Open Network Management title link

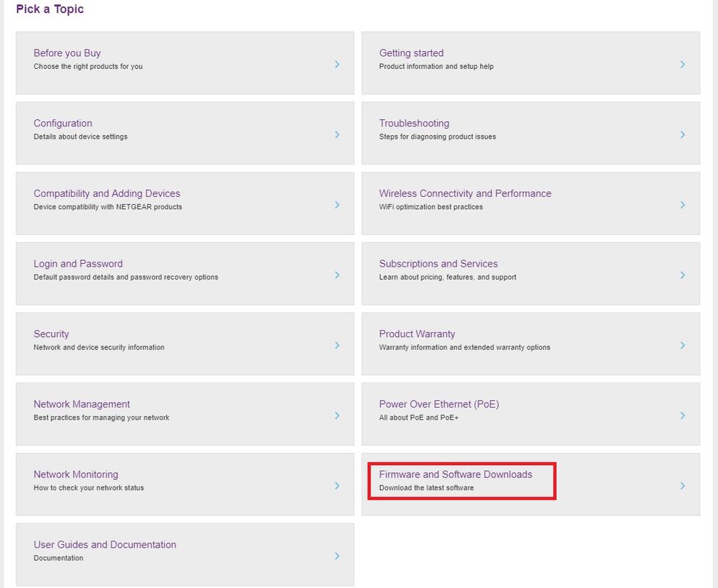tap(82, 404)
